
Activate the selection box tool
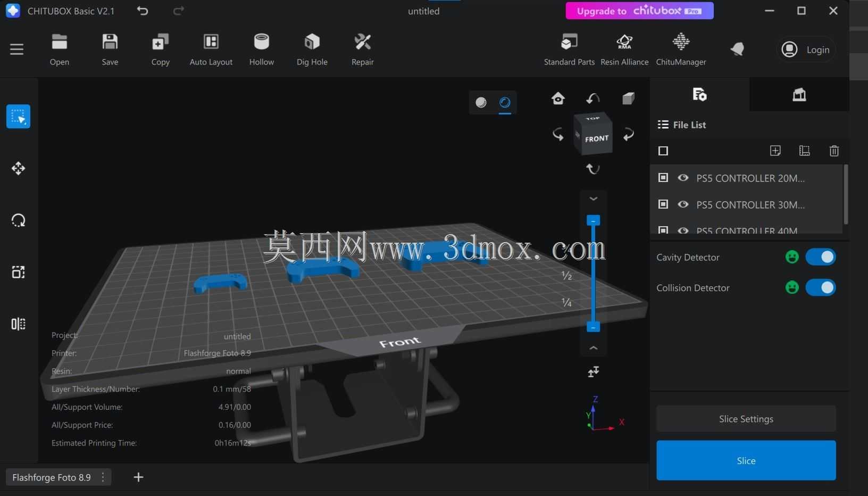(18, 117)
